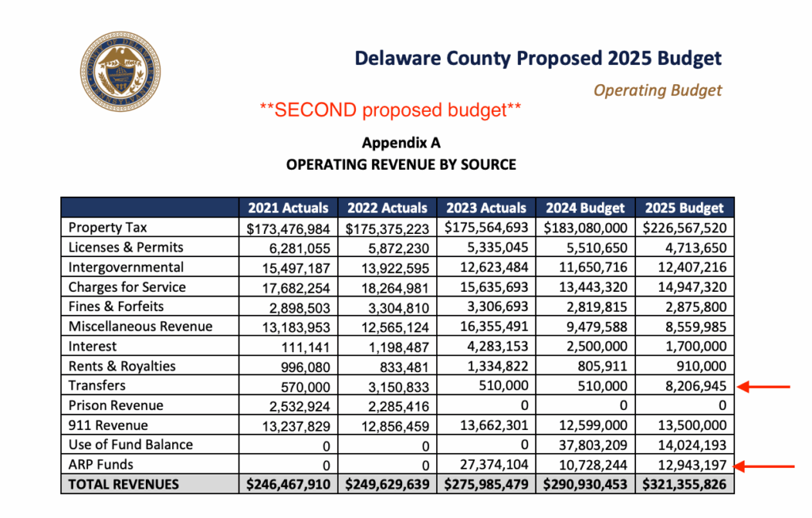The height and width of the screenshot is (518, 812).
Task: Click the Property Tax row label
Action: [107, 228]
